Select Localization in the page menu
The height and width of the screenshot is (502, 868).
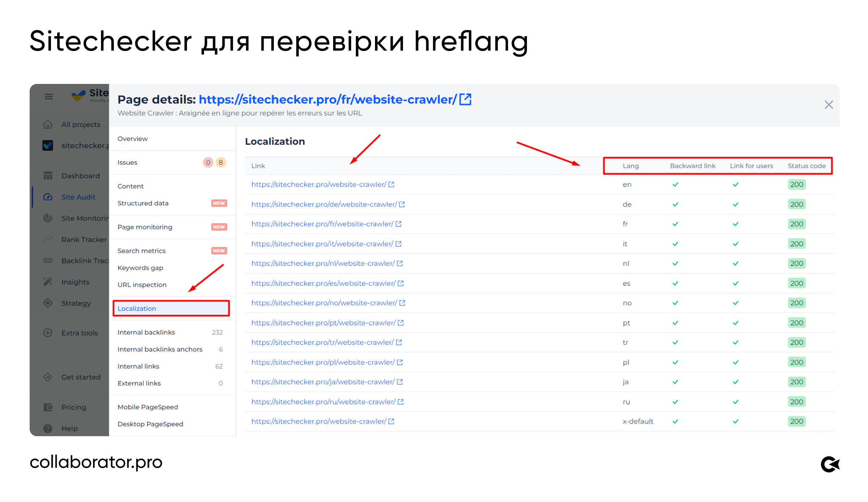click(x=137, y=308)
